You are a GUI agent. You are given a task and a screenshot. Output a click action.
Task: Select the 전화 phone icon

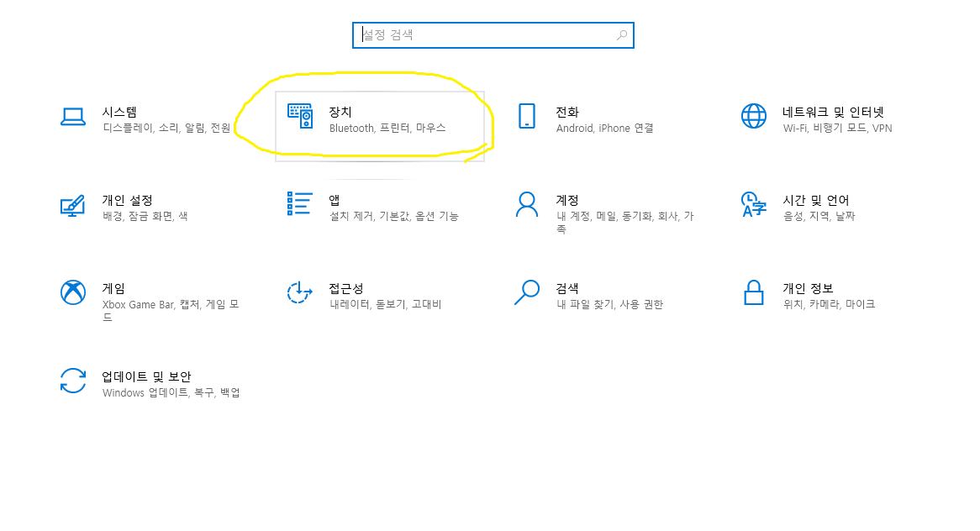pos(526,118)
